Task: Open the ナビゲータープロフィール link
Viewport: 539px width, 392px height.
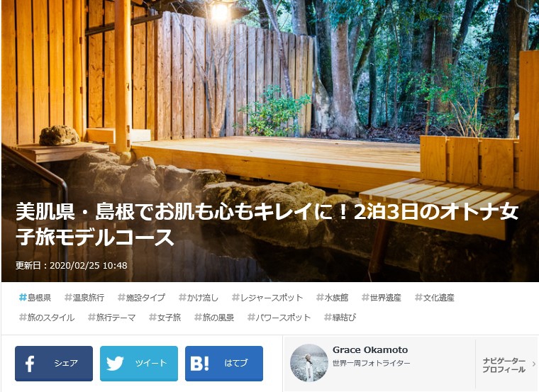Action: 504,365
